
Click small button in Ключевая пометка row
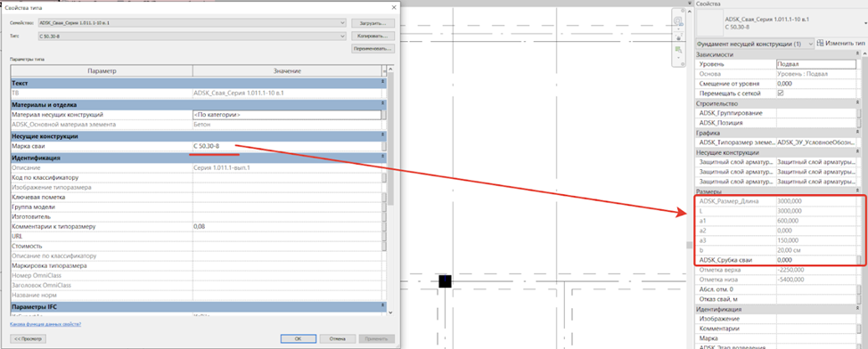pyautogui.click(x=384, y=198)
